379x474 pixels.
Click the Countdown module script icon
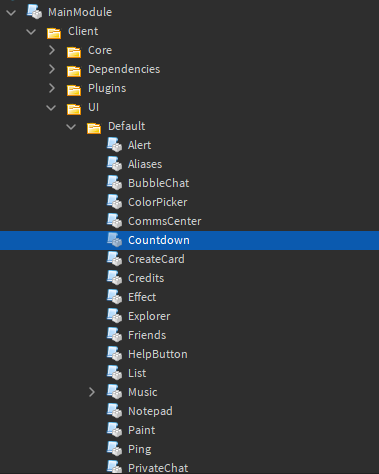tap(114, 240)
